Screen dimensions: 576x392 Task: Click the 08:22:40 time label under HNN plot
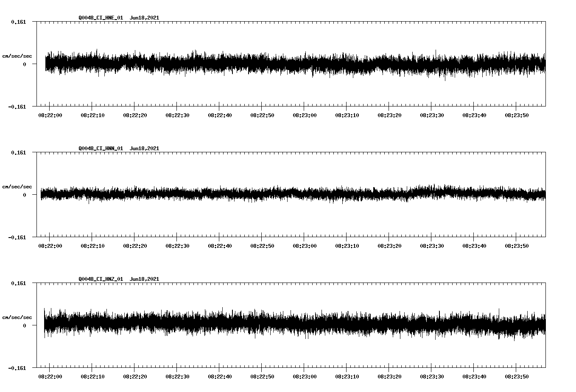[220, 246]
